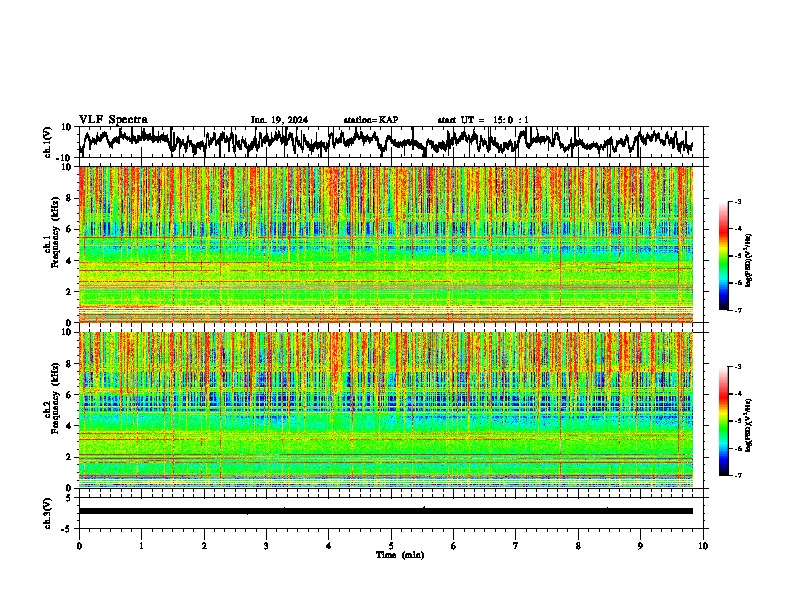This screenshot has width=792, height=612.
Task: Click the ch.1 voltage waveform trace
Action: [386, 141]
